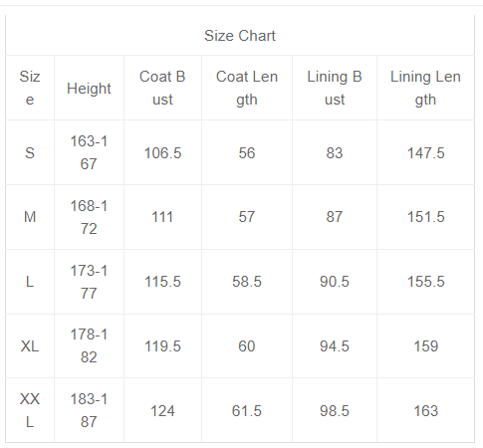
Task: Select the 90.5 lining bust value
Action: (335, 282)
